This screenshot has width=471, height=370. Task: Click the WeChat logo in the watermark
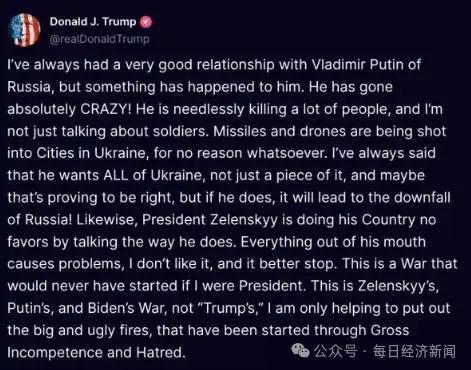click(300, 351)
